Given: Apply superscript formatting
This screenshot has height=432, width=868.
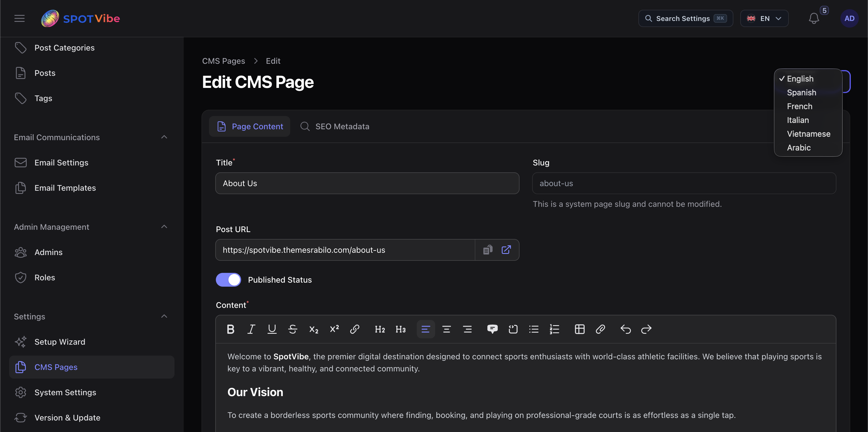Looking at the screenshot, I should pos(334,329).
